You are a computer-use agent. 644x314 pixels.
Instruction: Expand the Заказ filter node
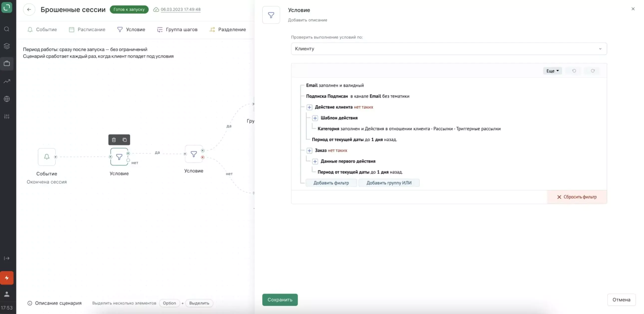tap(309, 151)
